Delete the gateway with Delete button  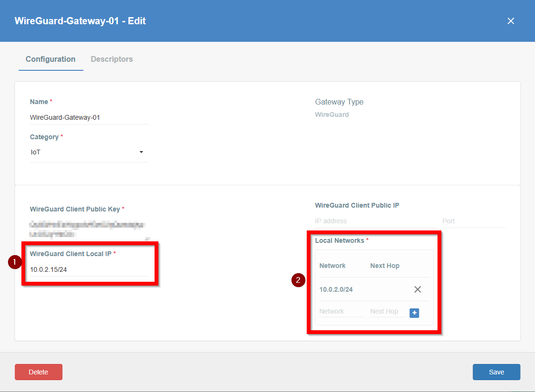point(39,372)
